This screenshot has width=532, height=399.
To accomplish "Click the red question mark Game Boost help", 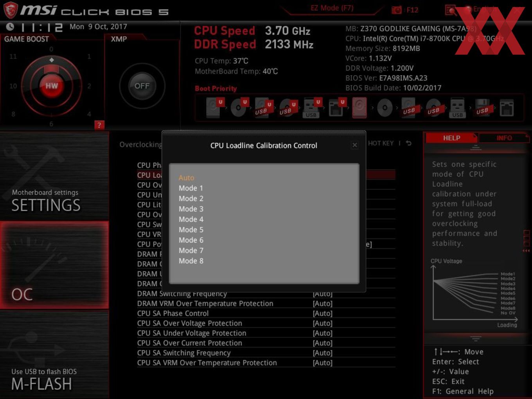I will [x=99, y=125].
